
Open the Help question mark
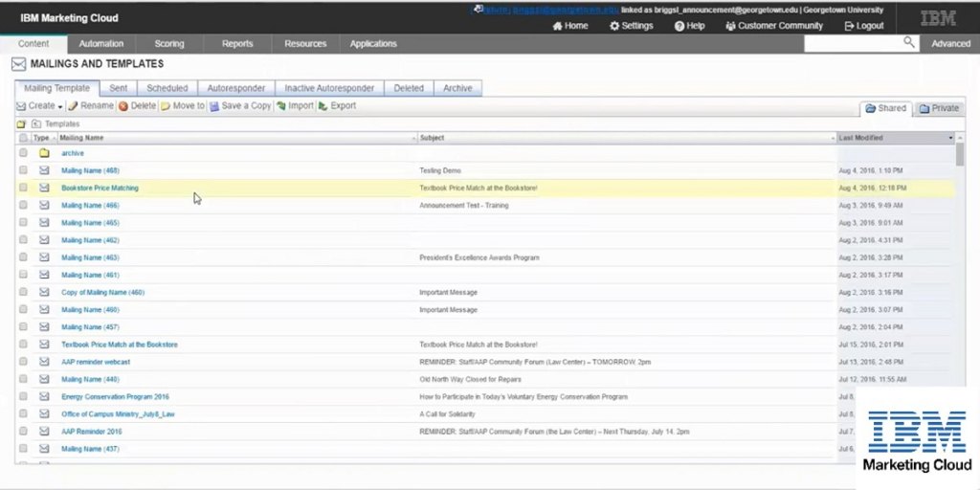pos(689,26)
